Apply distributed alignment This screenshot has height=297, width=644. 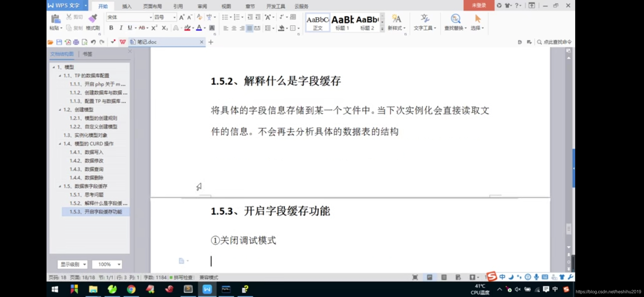click(x=257, y=28)
